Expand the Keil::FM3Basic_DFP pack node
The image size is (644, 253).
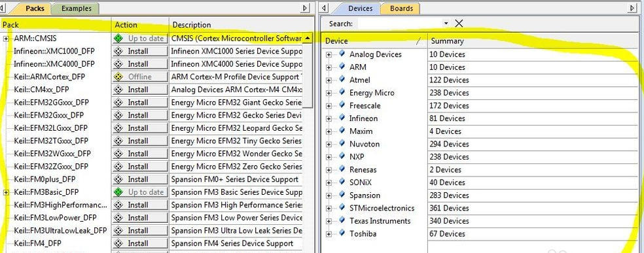(x=6, y=192)
